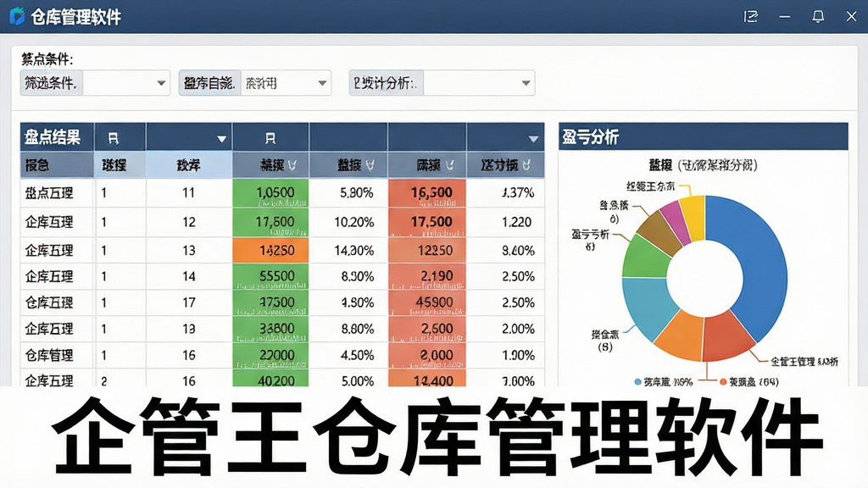Select the yellow donut segment

(693, 217)
